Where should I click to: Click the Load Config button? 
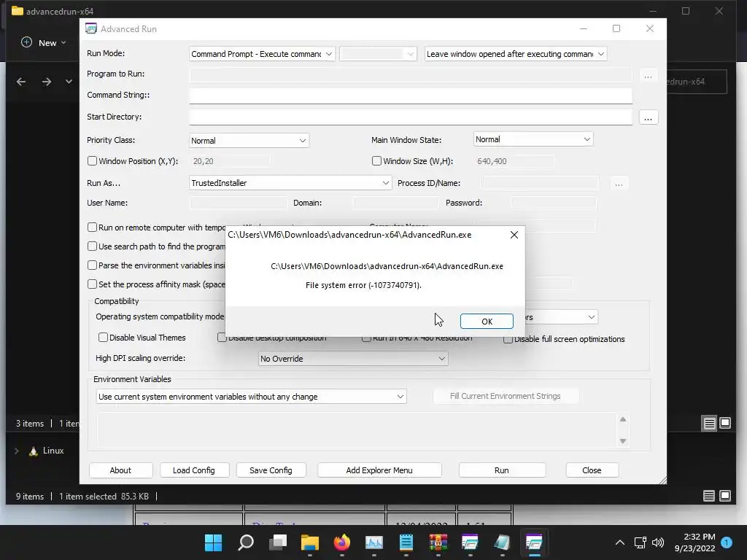point(194,470)
